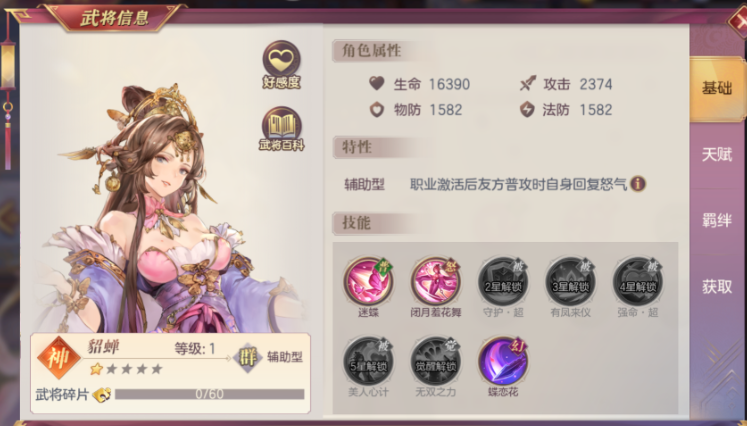Screen dimensions: 747x426
Task: Select the 迷蝶 skill icon
Action: [368, 281]
